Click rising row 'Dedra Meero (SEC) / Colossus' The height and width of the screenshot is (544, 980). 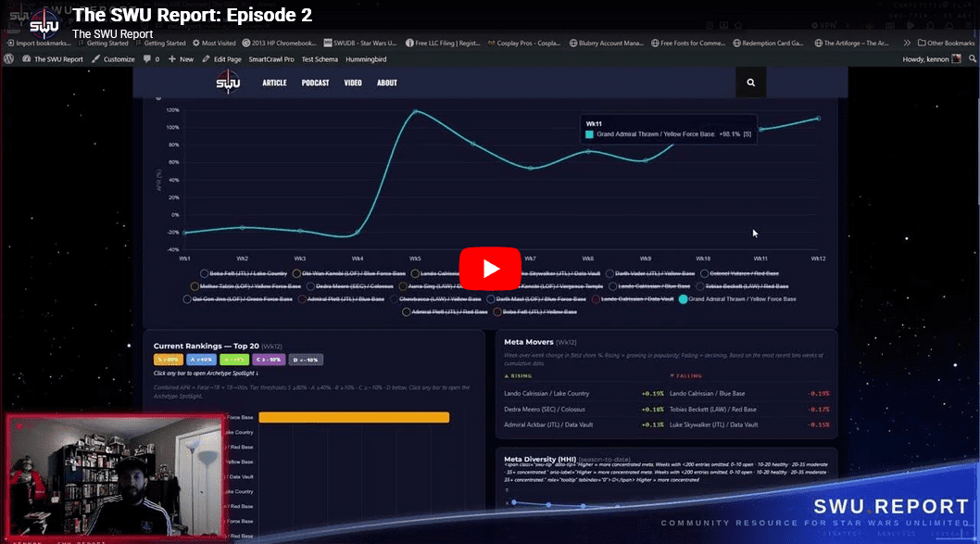pyautogui.click(x=584, y=409)
